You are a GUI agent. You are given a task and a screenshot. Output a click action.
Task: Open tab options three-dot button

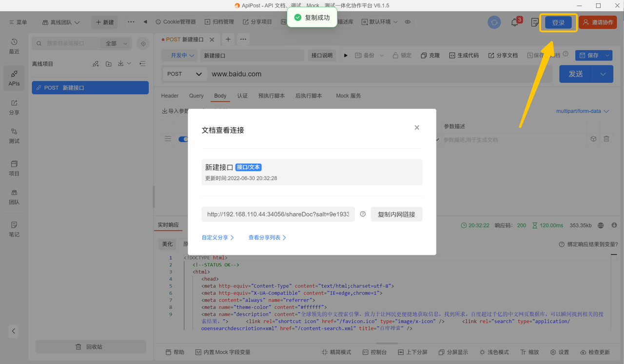[x=243, y=39]
